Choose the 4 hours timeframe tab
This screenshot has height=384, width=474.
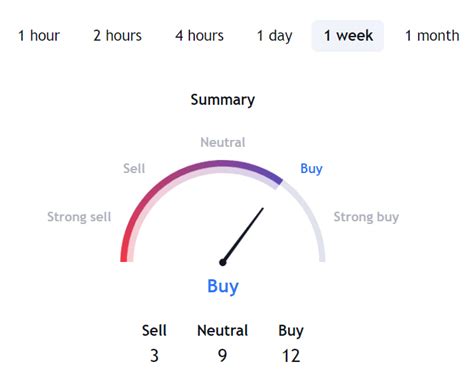click(x=199, y=36)
